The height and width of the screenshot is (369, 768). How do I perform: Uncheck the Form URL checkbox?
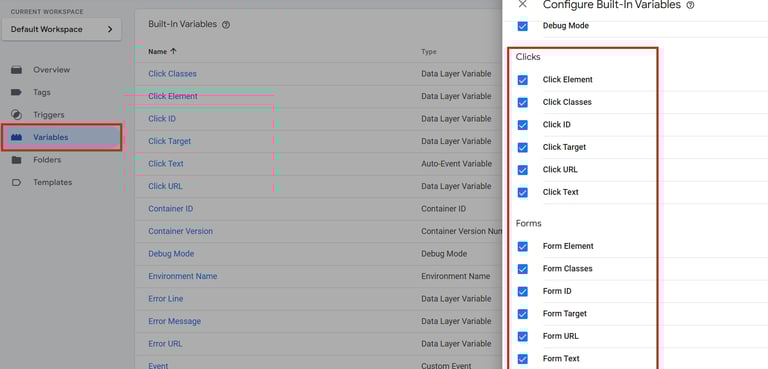523,337
